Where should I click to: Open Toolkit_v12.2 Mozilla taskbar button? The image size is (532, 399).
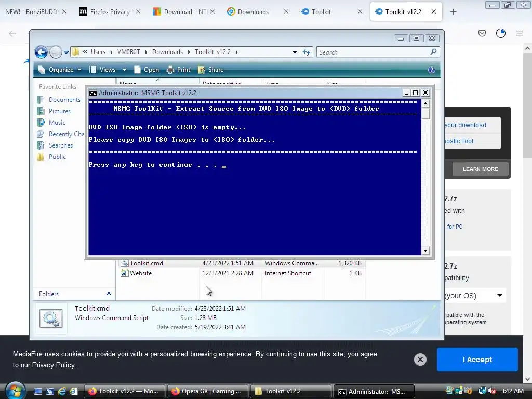pos(125,391)
